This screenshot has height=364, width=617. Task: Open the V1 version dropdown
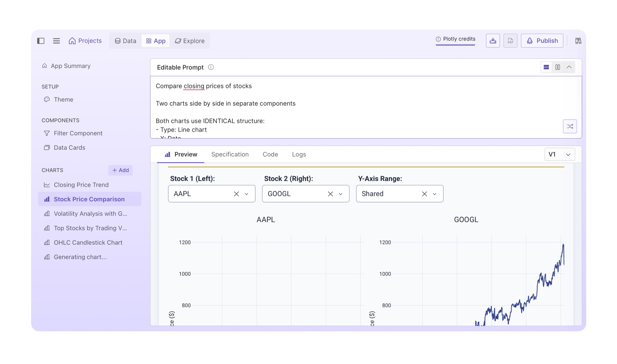click(x=560, y=154)
